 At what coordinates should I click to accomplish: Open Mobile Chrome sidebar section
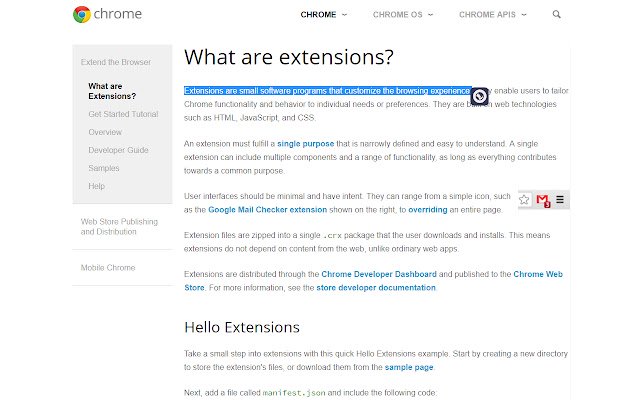click(x=108, y=267)
